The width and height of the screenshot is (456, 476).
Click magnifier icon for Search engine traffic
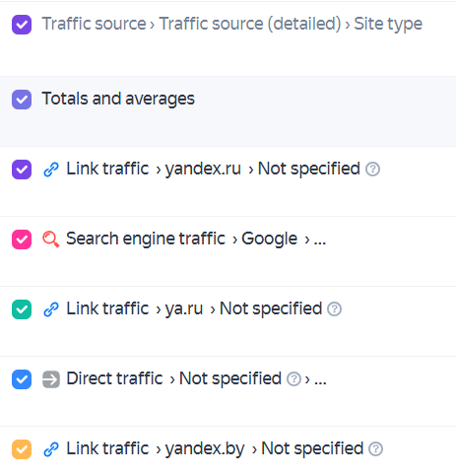51,239
